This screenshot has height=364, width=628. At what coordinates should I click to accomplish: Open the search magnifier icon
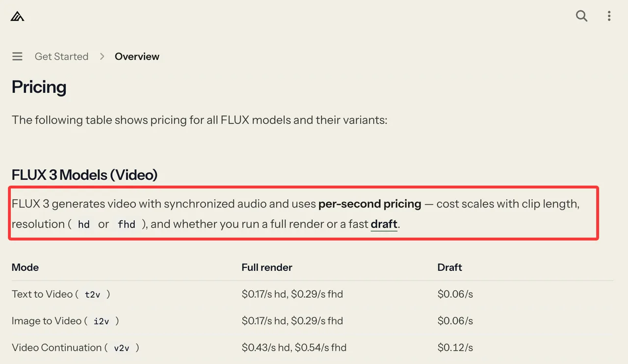pos(581,16)
